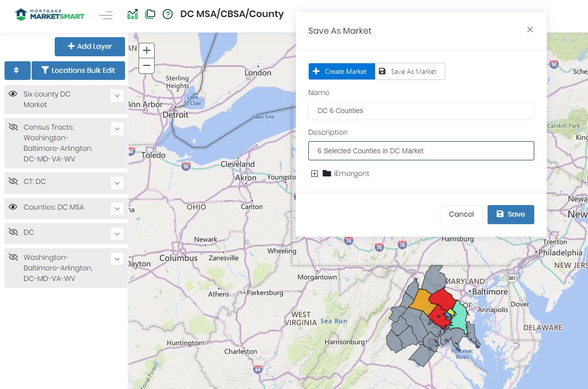This screenshot has height=389, width=588.
Task: Show the Census Tracts layer
Action: [x=13, y=127]
